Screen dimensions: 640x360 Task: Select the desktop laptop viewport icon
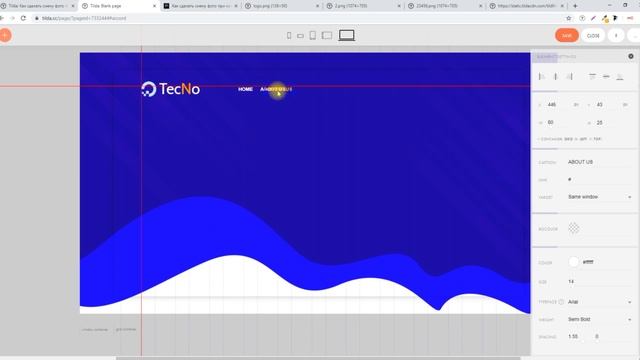[347, 36]
